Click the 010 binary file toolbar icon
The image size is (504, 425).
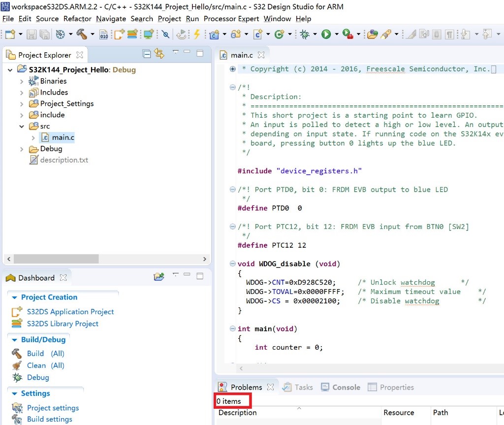[x=103, y=34]
